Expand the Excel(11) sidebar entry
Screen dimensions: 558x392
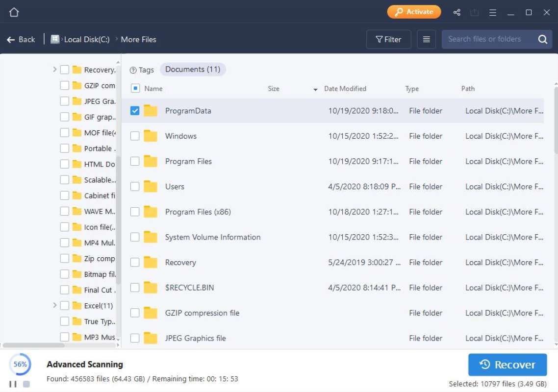pos(54,305)
